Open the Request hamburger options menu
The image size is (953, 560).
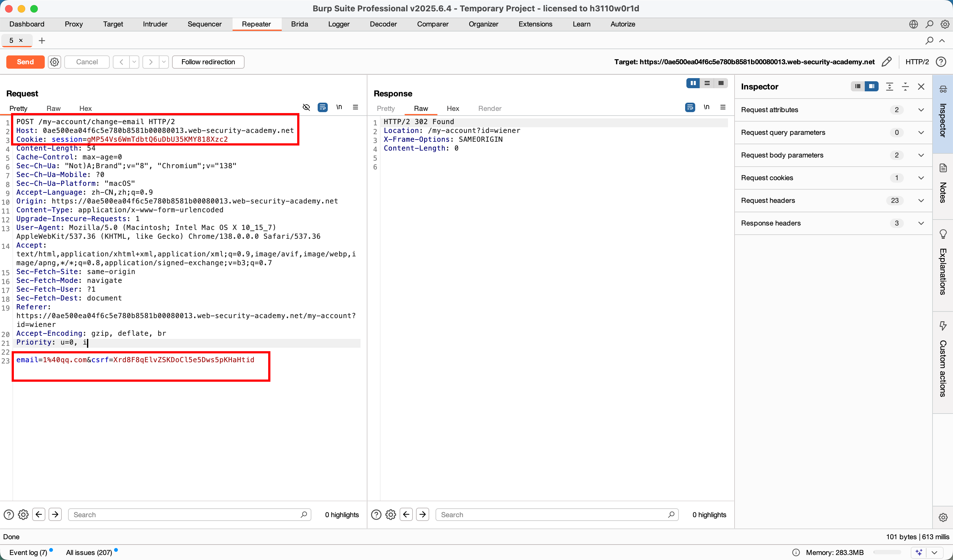click(355, 107)
